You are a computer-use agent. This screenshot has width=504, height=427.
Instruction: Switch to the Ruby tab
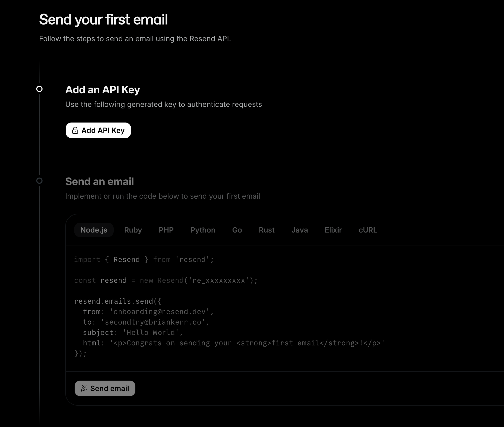click(x=133, y=230)
